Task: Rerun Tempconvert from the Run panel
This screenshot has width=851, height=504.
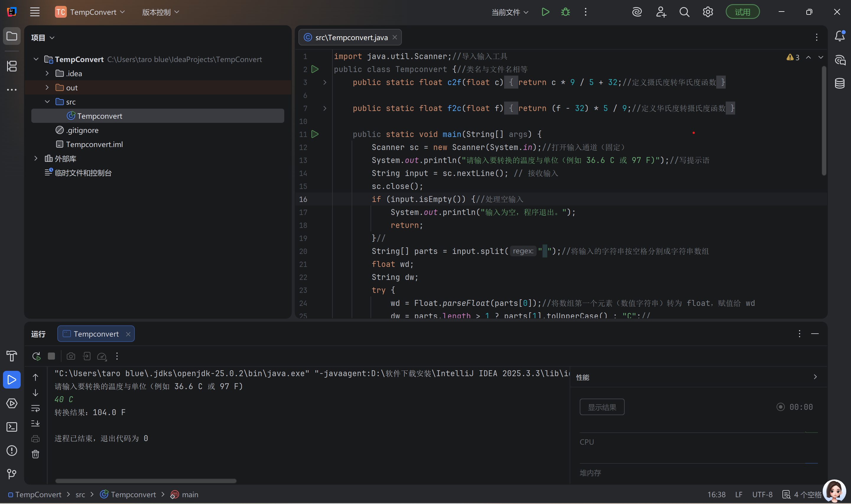Action: tap(36, 356)
